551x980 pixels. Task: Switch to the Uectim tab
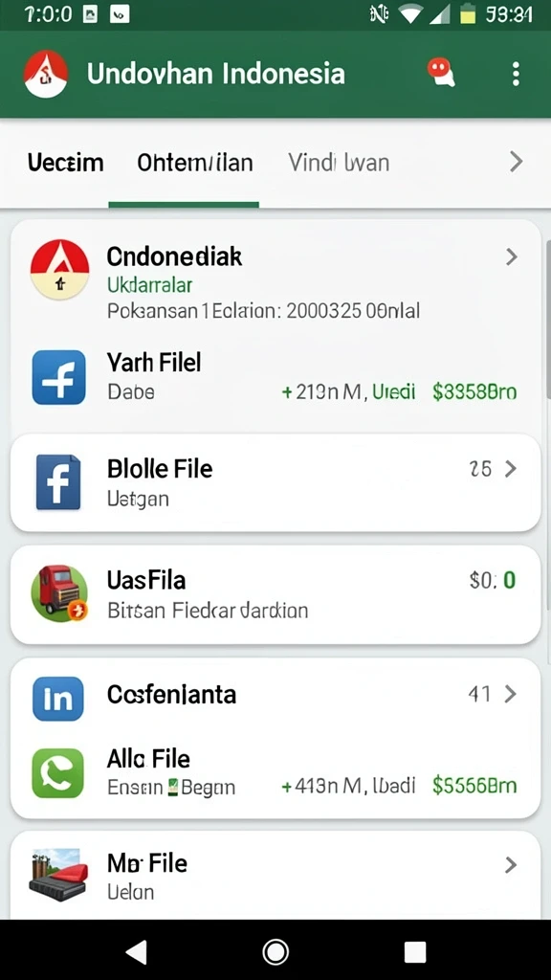coord(66,163)
